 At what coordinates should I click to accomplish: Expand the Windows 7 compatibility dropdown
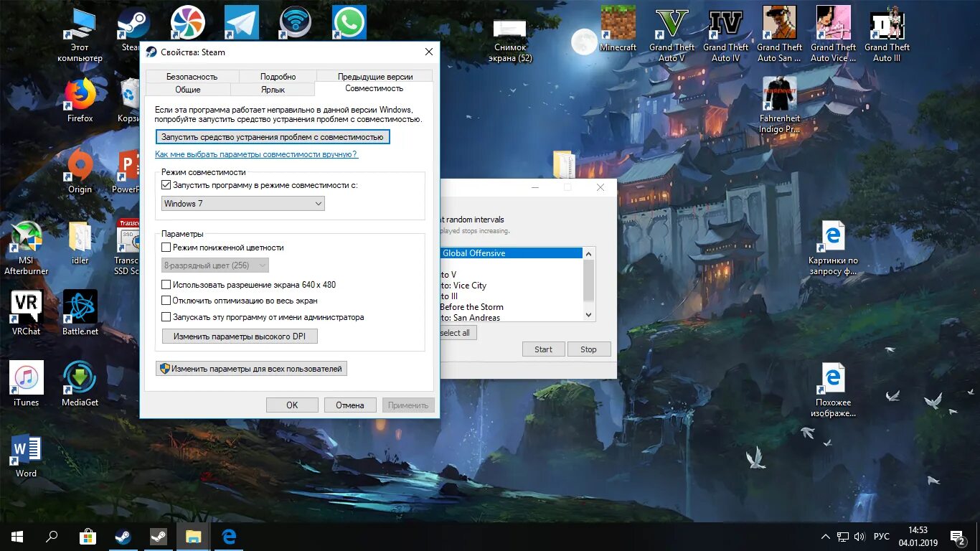click(243, 204)
